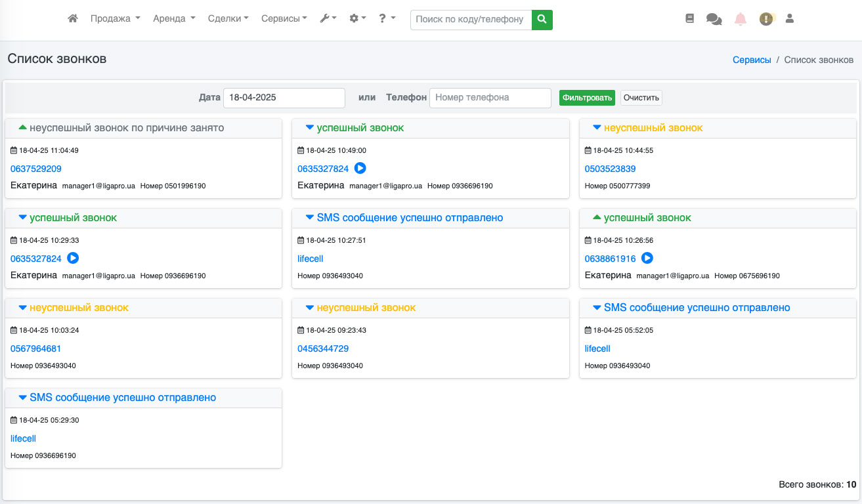Image resolution: width=862 pixels, height=504 pixels.
Task: Open phone number link 0637529209
Action: point(36,169)
